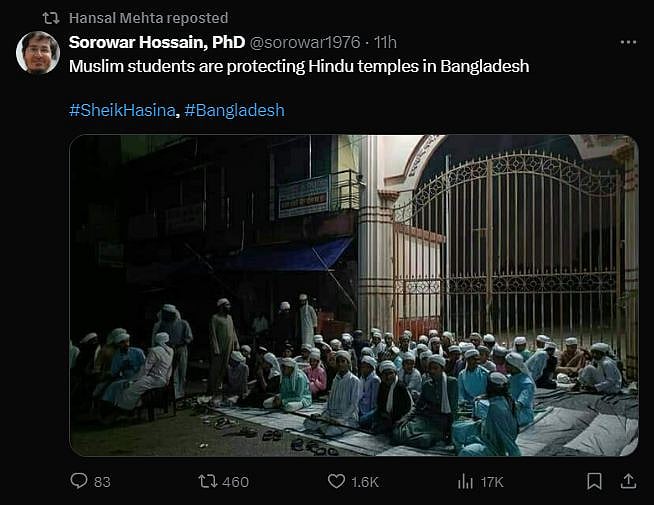654x505 pixels.
Task: Open the 11h timestamp link
Action: [385, 42]
